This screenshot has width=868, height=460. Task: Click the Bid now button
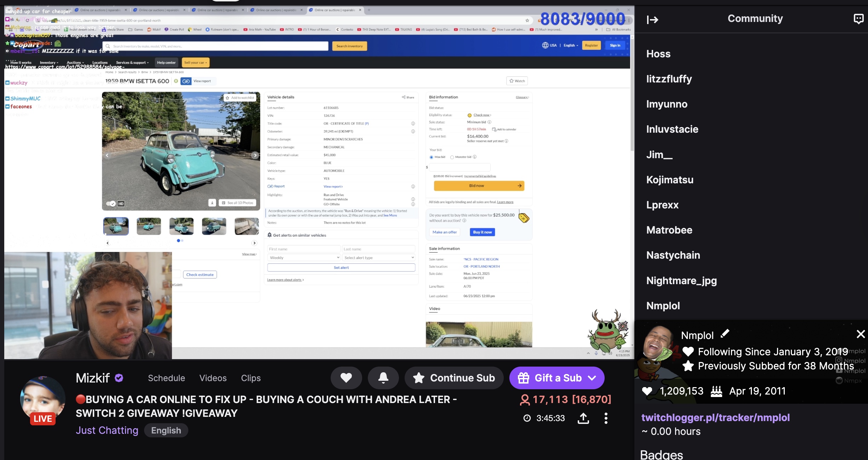point(479,186)
